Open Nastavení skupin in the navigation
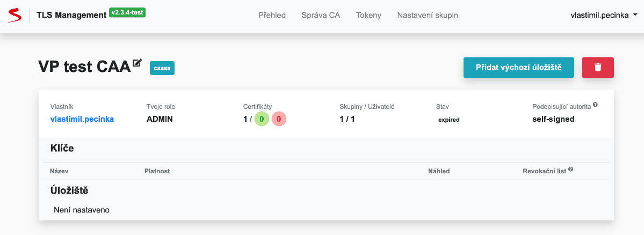Viewport: 644px width, 235px height. coord(428,15)
